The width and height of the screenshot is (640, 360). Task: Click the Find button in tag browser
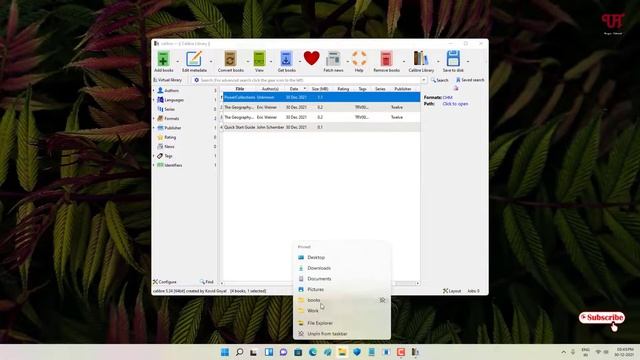click(x=207, y=282)
